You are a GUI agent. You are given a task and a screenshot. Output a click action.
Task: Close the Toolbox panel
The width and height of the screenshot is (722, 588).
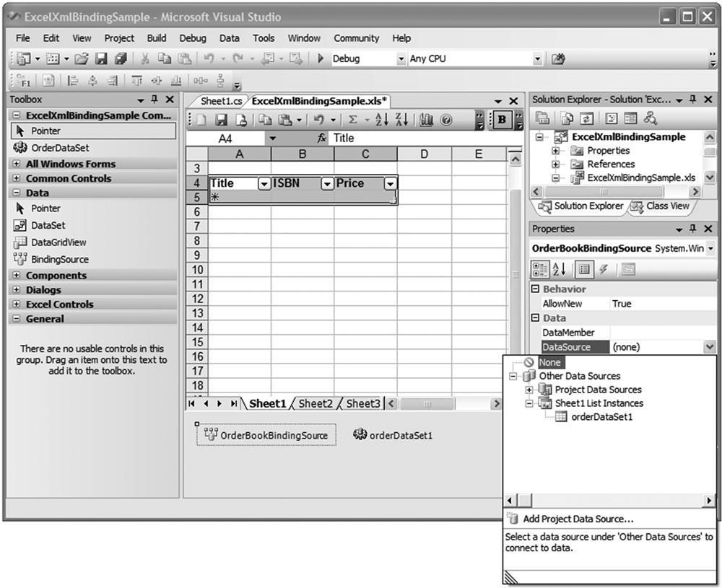coord(170,99)
